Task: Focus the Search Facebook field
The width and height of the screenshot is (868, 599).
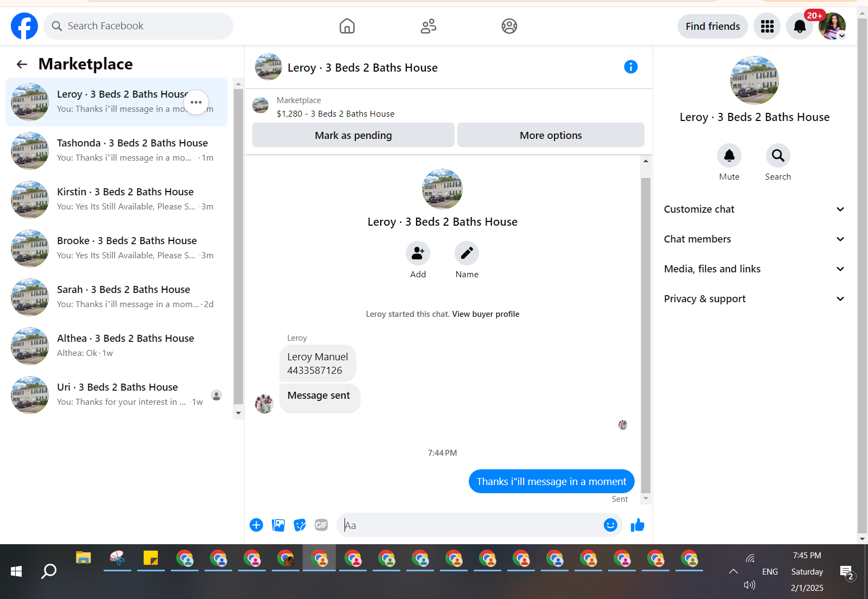Action: click(x=138, y=26)
